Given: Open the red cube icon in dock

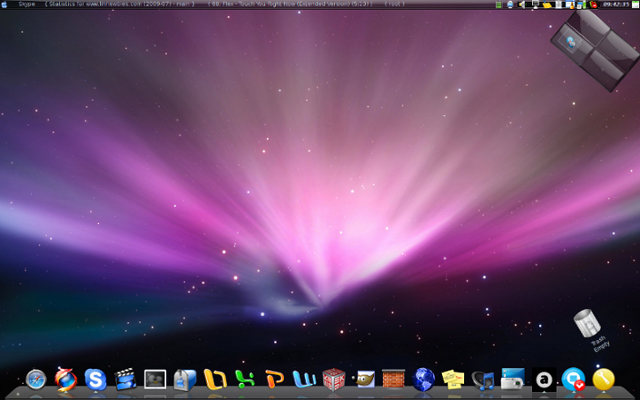Looking at the screenshot, I should 334,379.
